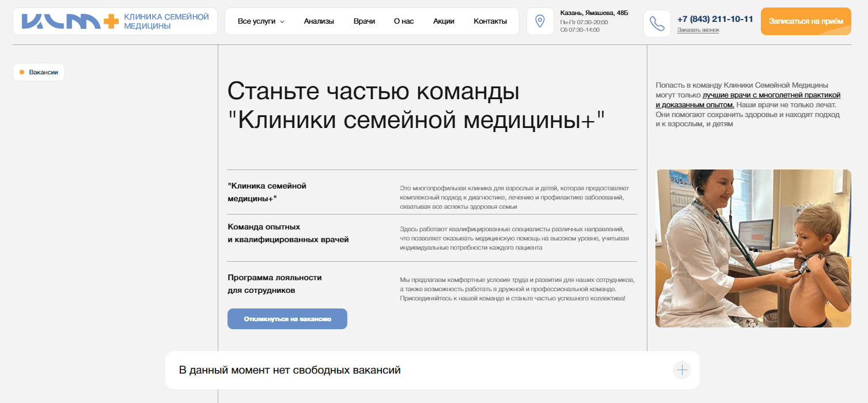Image resolution: width=868 pixels, height=403 pixels.
Task: Select Акции in the navigation
Action: coord(444,21)
